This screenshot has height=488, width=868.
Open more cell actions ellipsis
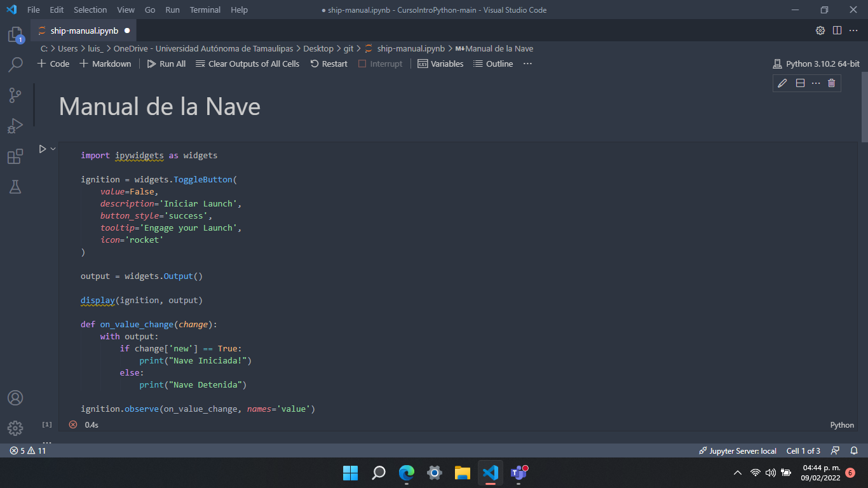[816, 83]
